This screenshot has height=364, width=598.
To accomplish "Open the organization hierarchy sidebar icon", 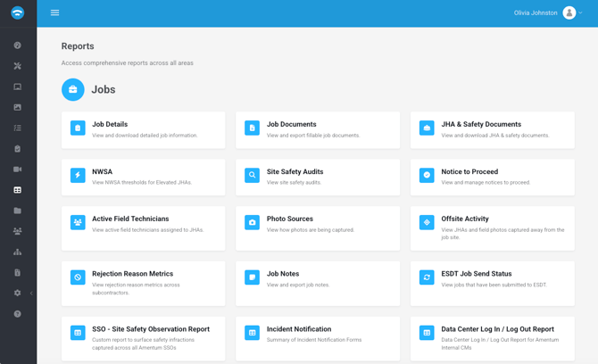I will coord(18,252).
